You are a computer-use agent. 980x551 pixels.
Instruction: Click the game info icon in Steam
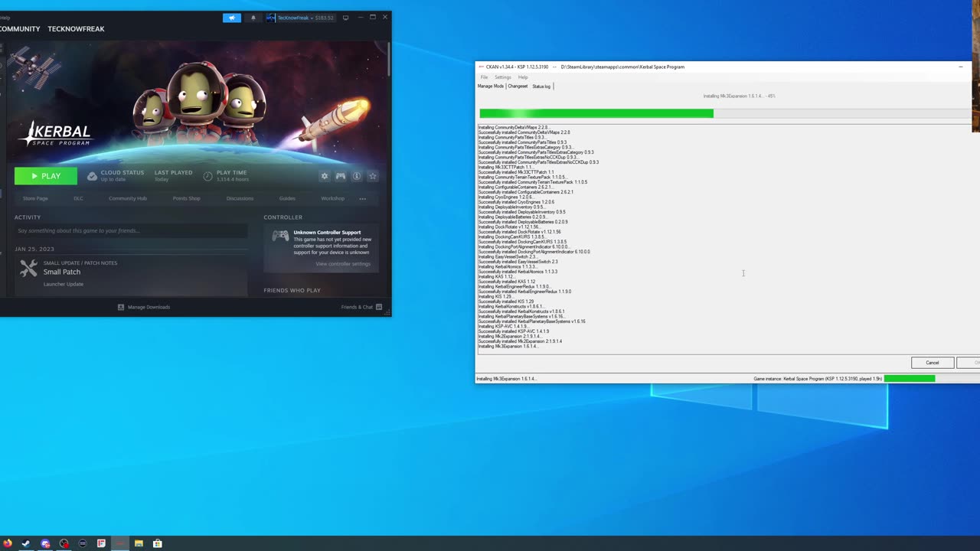357,176
